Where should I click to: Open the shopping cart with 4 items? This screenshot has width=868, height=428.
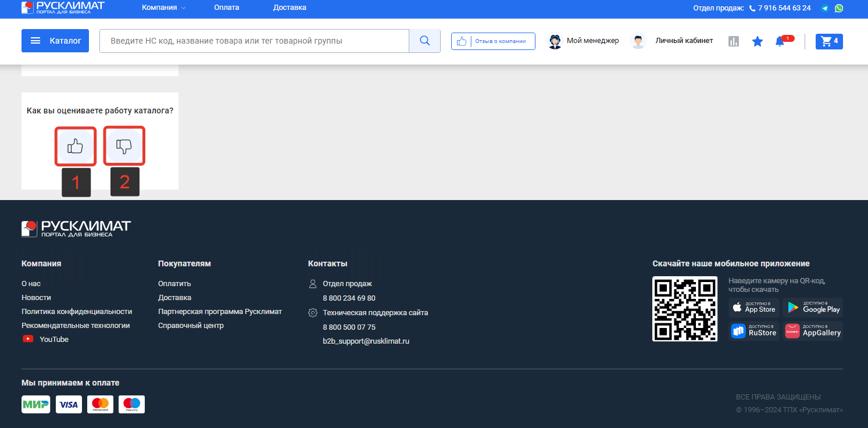tap(829, 41)
